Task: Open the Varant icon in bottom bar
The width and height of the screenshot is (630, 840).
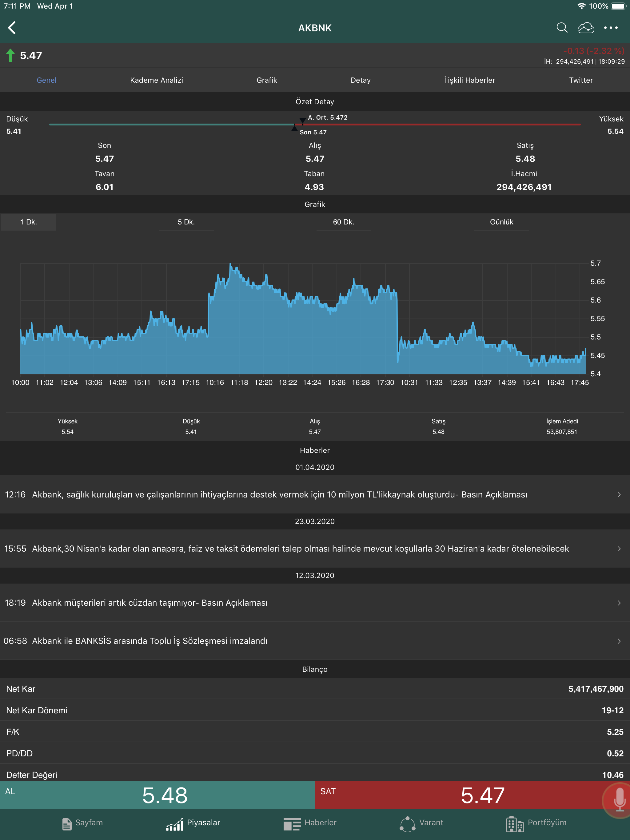Action: [407, 824]
